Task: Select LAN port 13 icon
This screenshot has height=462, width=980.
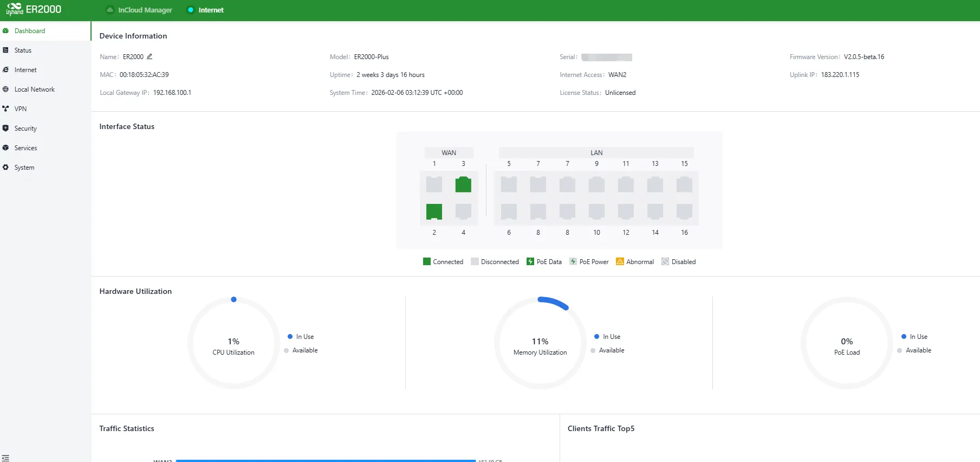Action: pos(655,184)
